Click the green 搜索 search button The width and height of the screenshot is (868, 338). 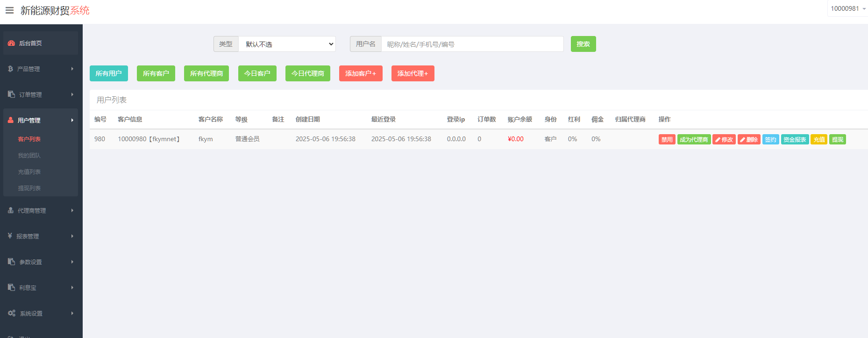pyautogui.click(x=583, y=44)
